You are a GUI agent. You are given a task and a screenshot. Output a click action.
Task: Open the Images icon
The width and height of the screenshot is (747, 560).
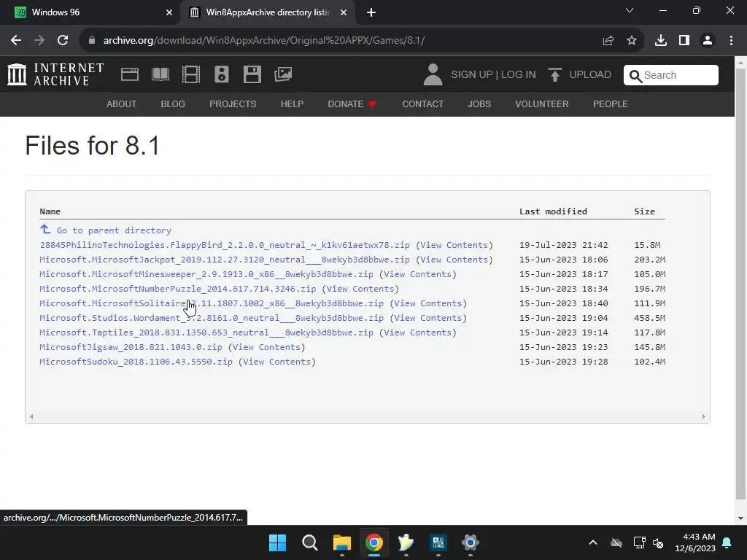[x=283, y=74]
